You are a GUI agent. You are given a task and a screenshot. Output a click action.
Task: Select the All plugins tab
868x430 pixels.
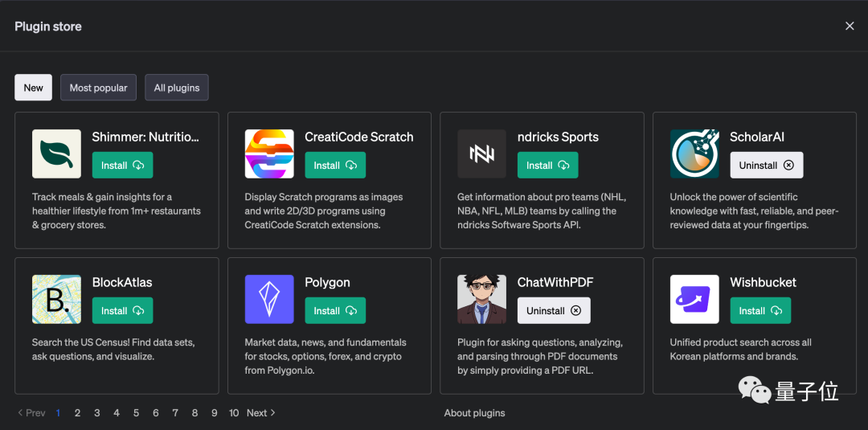[x=177, y=88]
